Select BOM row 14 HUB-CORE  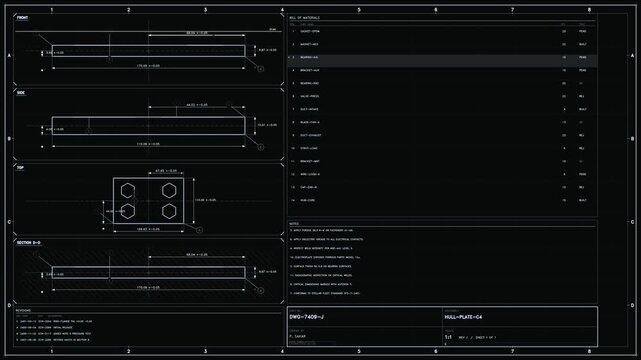click(442, 200)
